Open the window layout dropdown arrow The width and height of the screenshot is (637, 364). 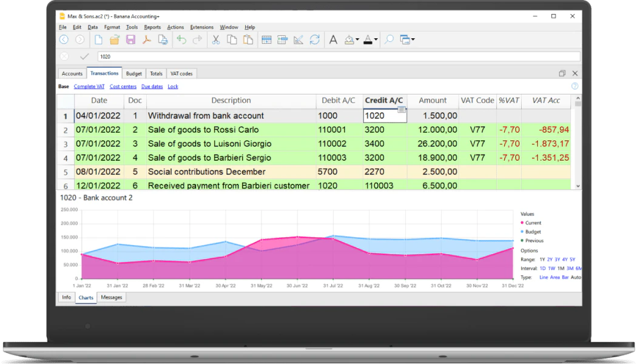pos(413,39)
